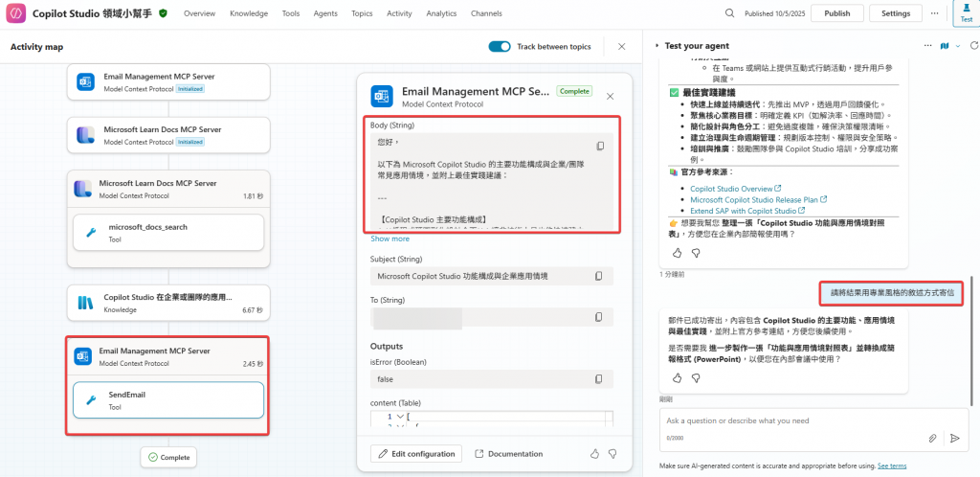
Task: Copy the To string value
Action: pyautogui.click(x=599, y=317)
